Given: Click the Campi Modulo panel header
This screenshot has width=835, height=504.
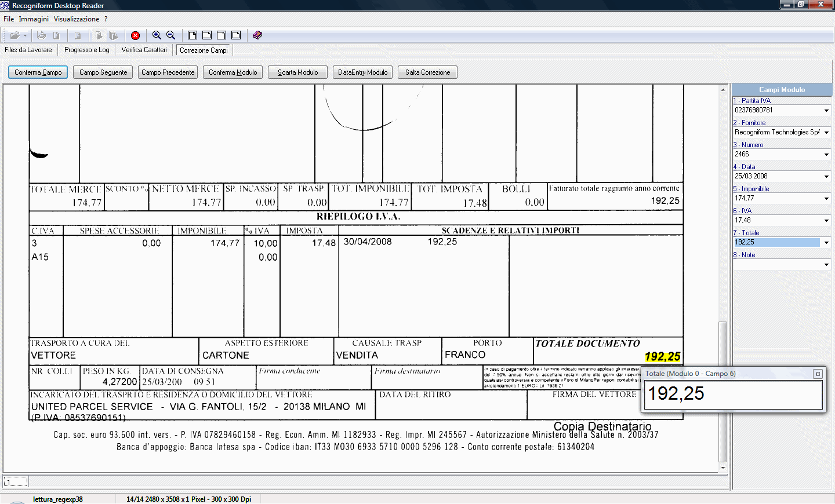Looking at the screenshot, I should click(782, 90).
